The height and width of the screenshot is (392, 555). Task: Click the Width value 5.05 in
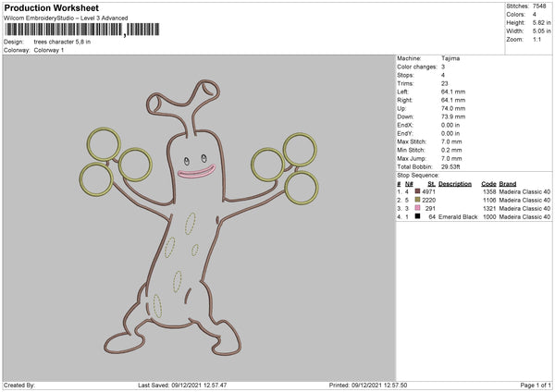(541, 31)
